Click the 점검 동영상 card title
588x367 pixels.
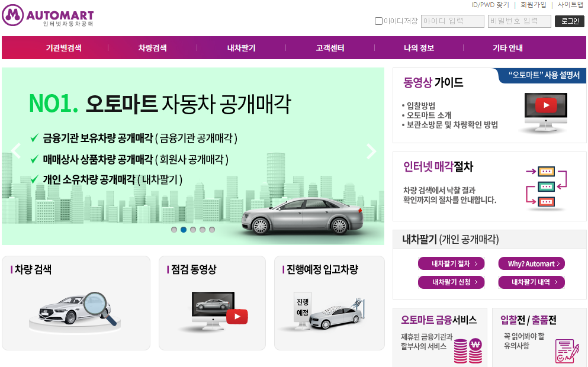coord(194,269)
